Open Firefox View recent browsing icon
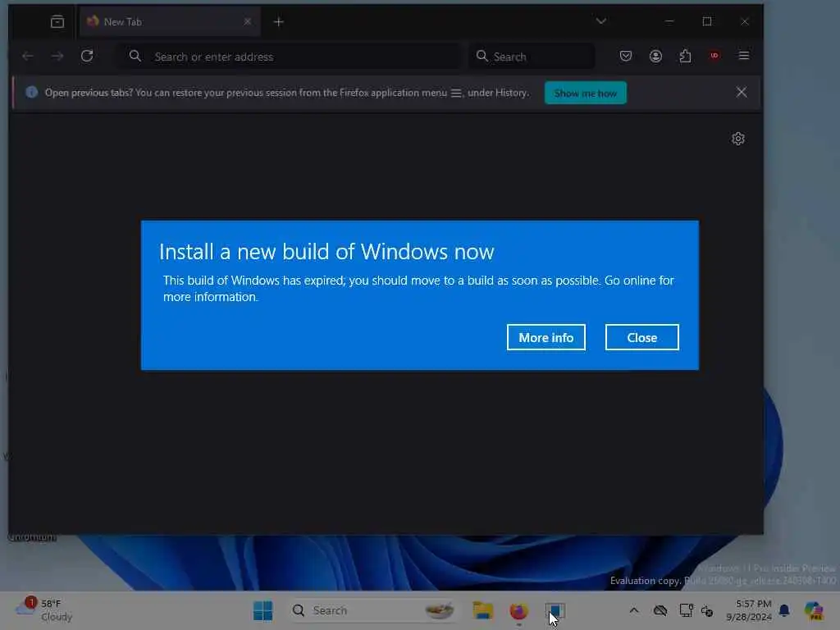The image size is (840, 630). point(57,21)
